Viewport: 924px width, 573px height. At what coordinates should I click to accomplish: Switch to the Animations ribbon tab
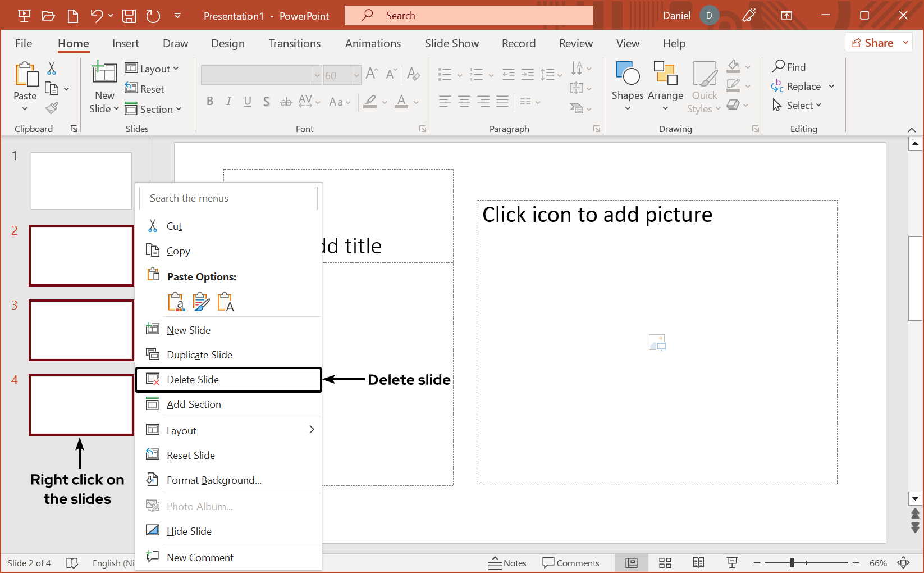tap(373, 43)
